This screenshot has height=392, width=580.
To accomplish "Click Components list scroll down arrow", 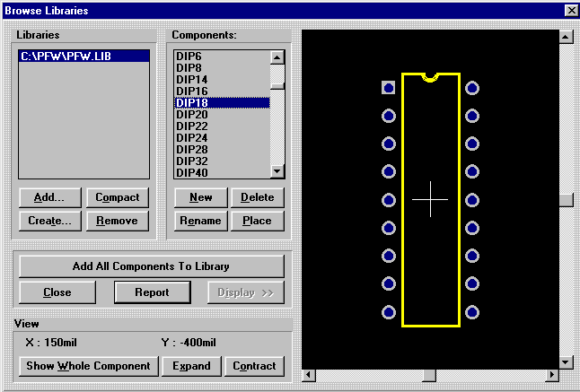I will point(277,171).
